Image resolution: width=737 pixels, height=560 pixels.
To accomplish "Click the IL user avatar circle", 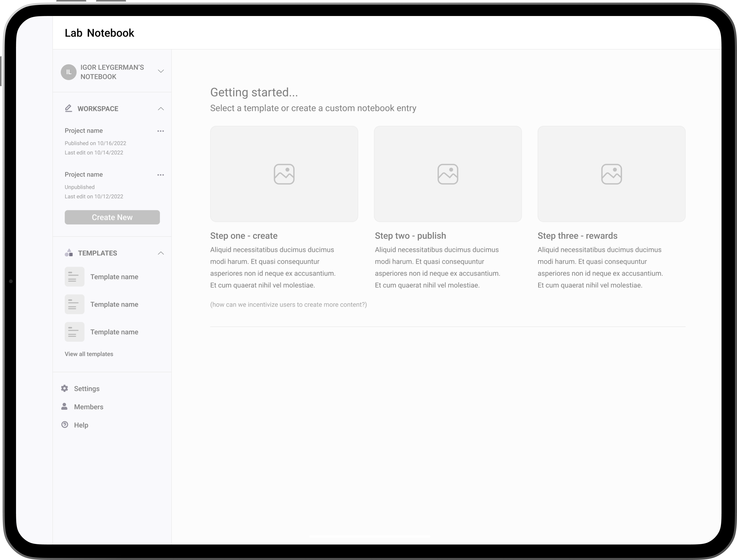I will pyautogui.click(x=68, y=72).
